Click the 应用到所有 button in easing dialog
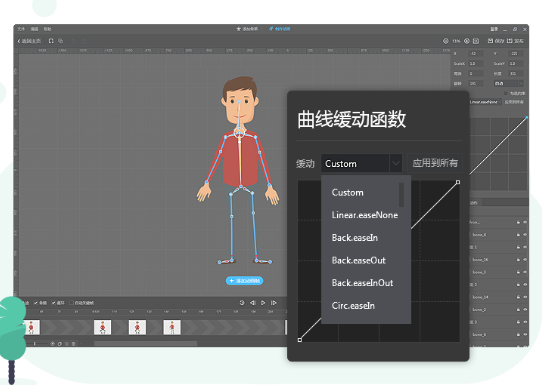 [435, 163]
